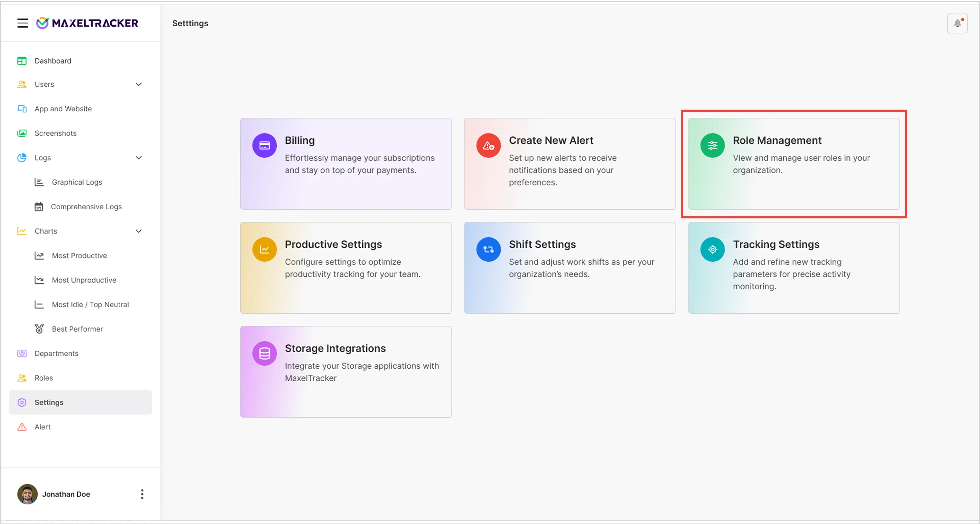
Task: Click the Screenshots sidebar icon
Action: pos(22,133)
